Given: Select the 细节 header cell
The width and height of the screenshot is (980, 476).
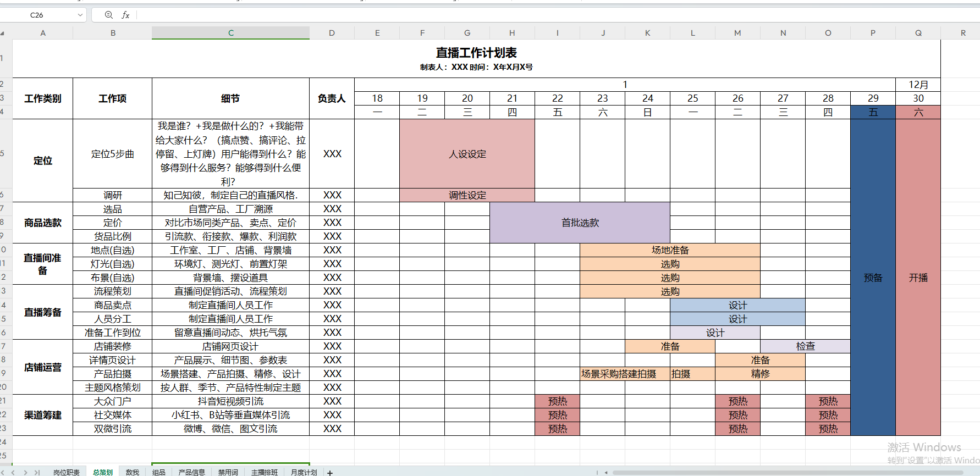Looking at the screenshot, I should point(231,98).
